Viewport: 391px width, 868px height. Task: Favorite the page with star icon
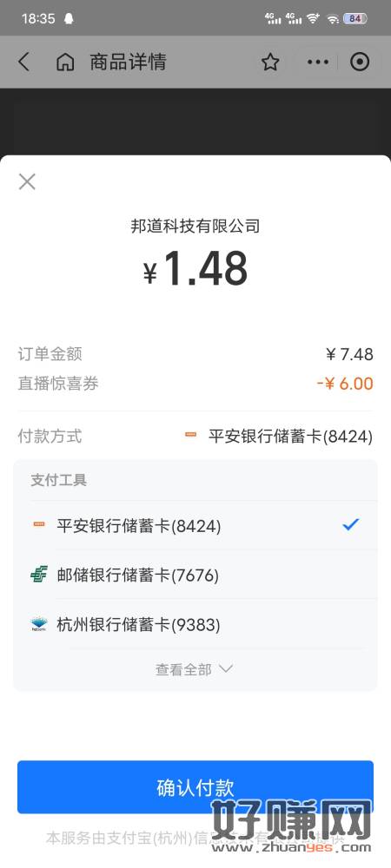270,62
